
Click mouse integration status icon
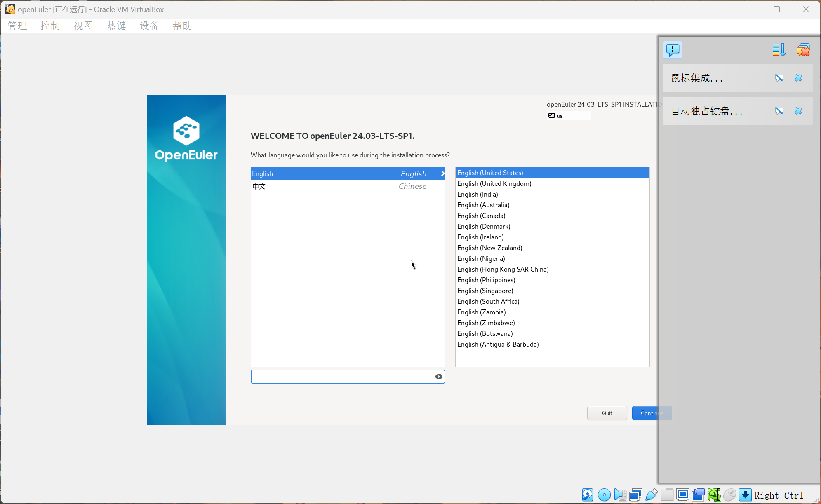pos(729,495)
